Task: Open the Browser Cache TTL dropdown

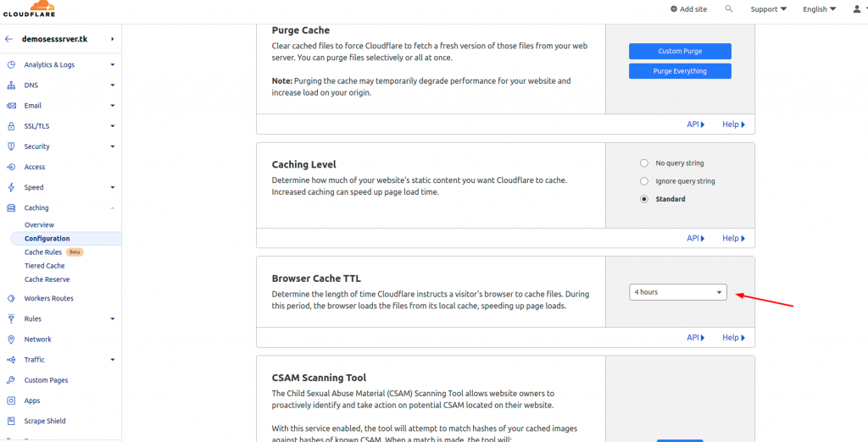Action: [678, 292]
